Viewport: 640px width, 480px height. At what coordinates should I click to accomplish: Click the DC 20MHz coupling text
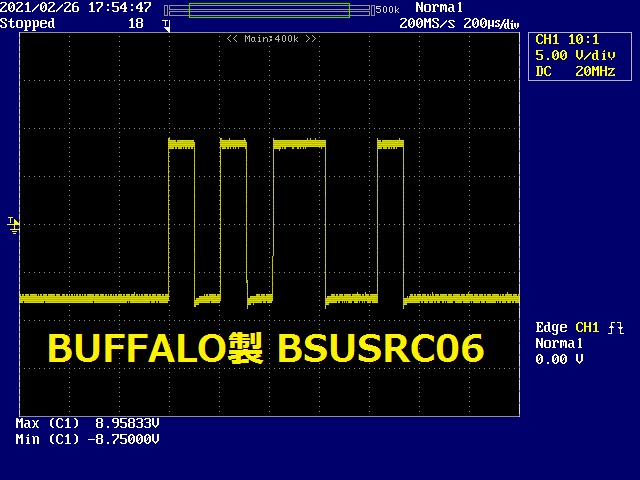pos(575,71)
